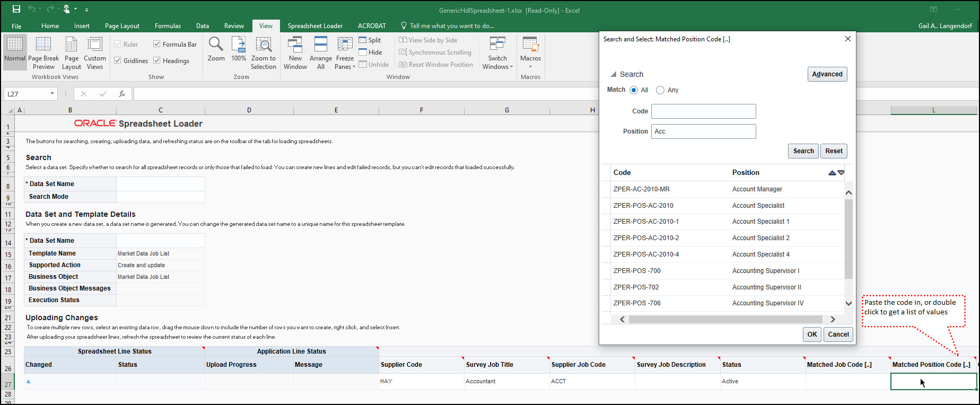Image resolution: width=980 pixels, height=405 pixels.
Task: Expand the Freeze Panes dropdown
Action: (345, 53)
